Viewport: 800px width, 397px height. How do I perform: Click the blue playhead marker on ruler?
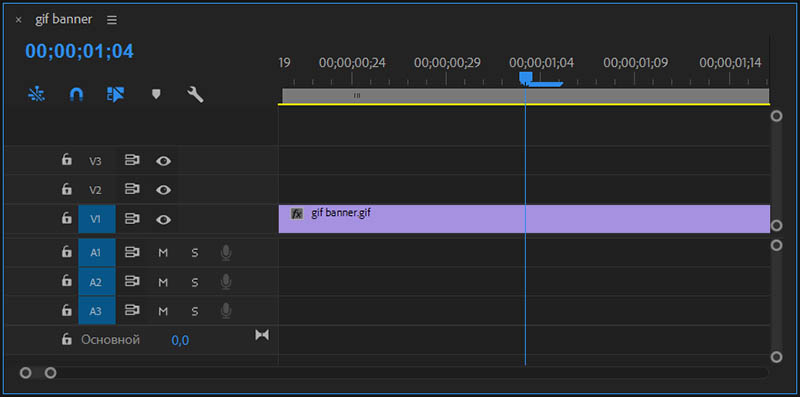526,78
